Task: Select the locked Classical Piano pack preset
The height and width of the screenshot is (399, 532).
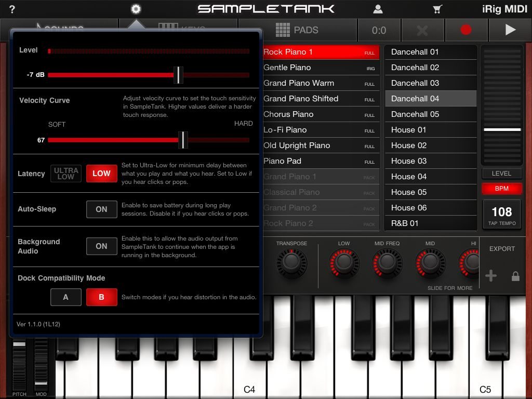Action: [321, 192]
